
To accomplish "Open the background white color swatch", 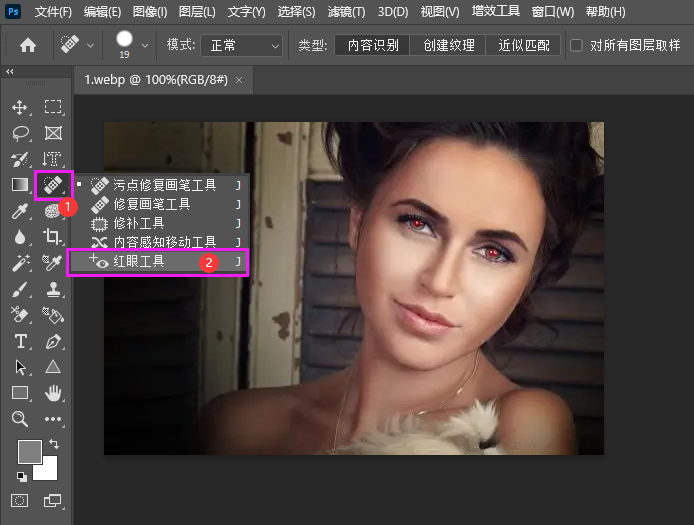I will pos(46,470).
